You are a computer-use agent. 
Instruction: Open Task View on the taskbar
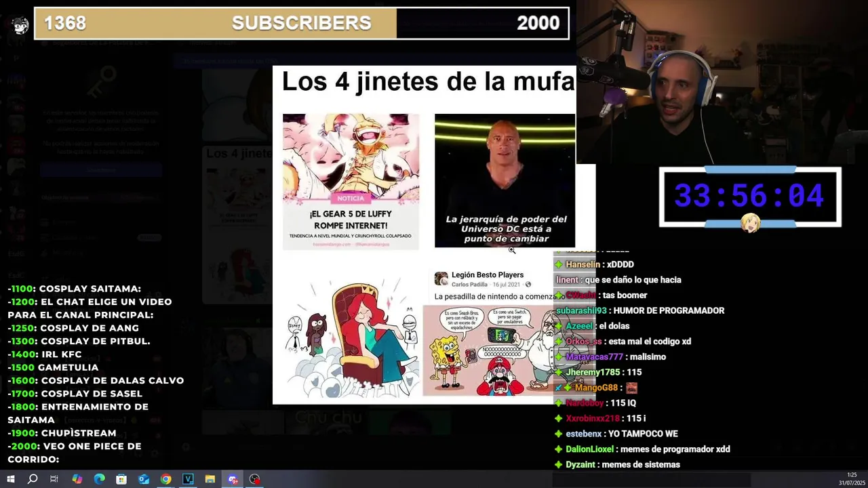pyautogui.click(x=54, y=479)
